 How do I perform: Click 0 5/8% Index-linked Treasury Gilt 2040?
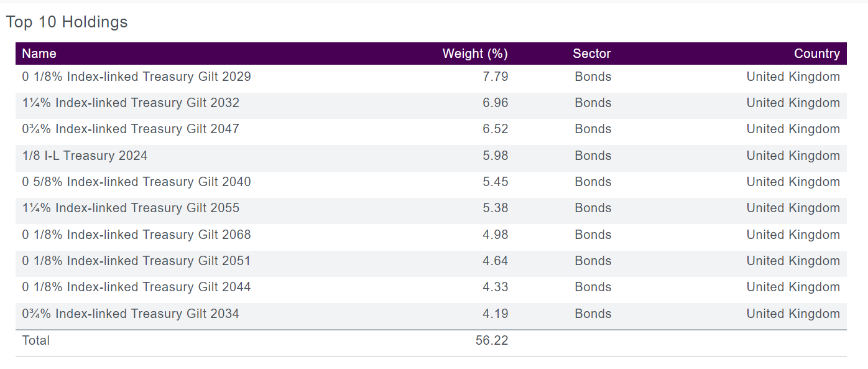[x=137, y=182]
